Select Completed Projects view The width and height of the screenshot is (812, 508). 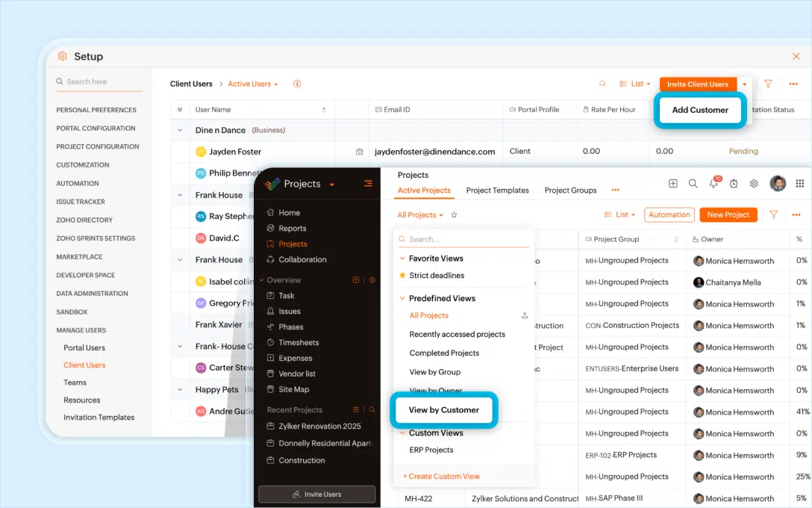pyautogui.click(x=444, y=353)
